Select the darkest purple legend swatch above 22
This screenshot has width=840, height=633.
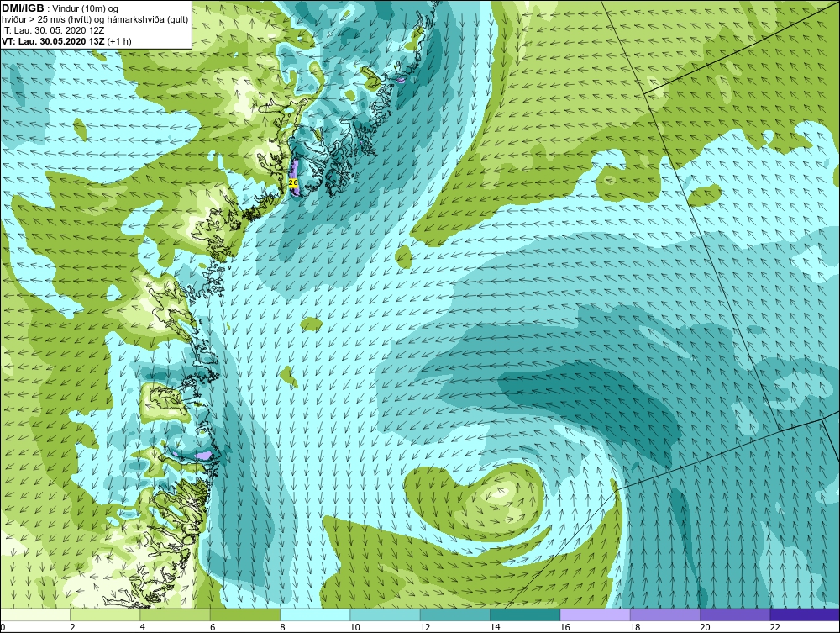805,615
